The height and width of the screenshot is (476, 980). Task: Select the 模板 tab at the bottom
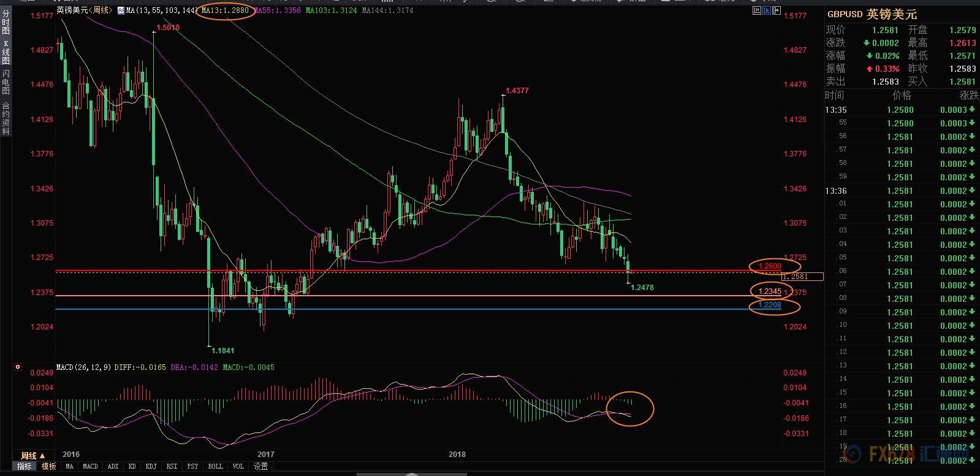(x=49, y=466)
